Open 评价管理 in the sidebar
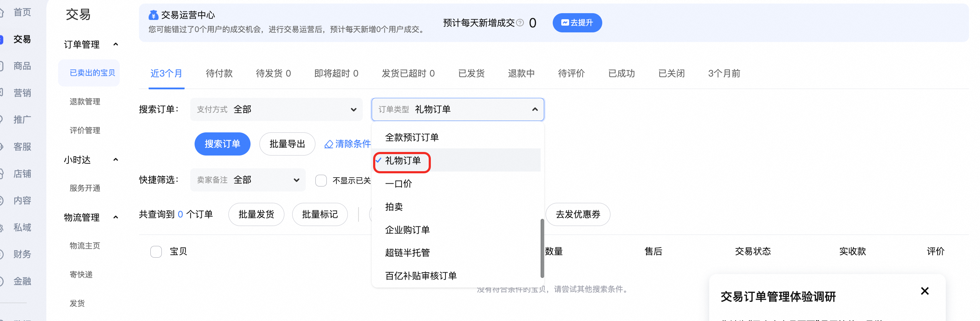The height and width of the screenshot is (321, 980). pos(85,131)
